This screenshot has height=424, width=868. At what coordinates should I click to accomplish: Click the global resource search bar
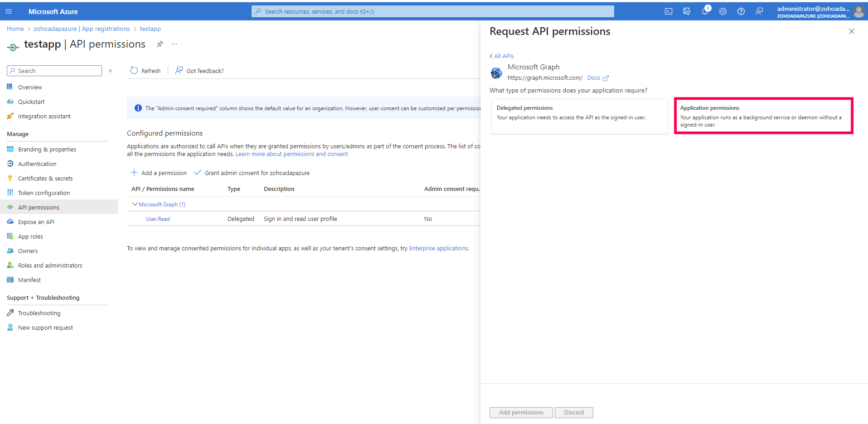point(432,11)
